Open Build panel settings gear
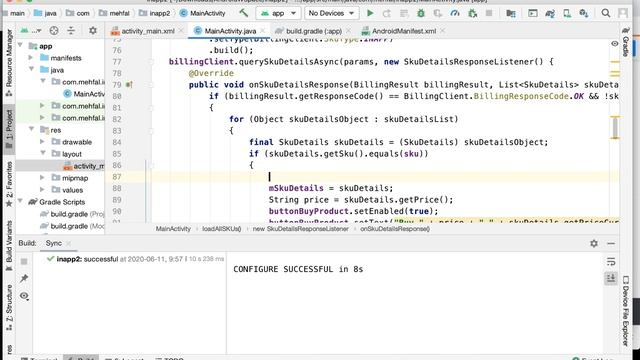Screen dimensions: 640x360 point(594,244)
